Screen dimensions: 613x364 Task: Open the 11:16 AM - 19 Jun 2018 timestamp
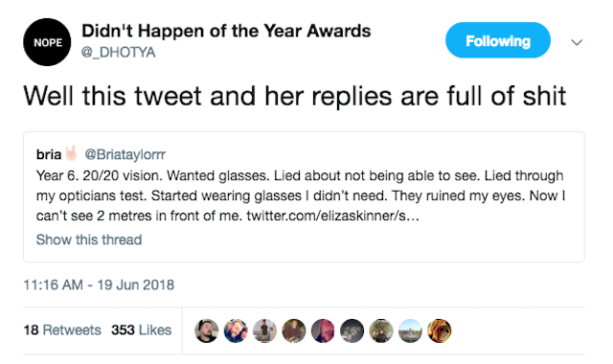pos(99,284)
